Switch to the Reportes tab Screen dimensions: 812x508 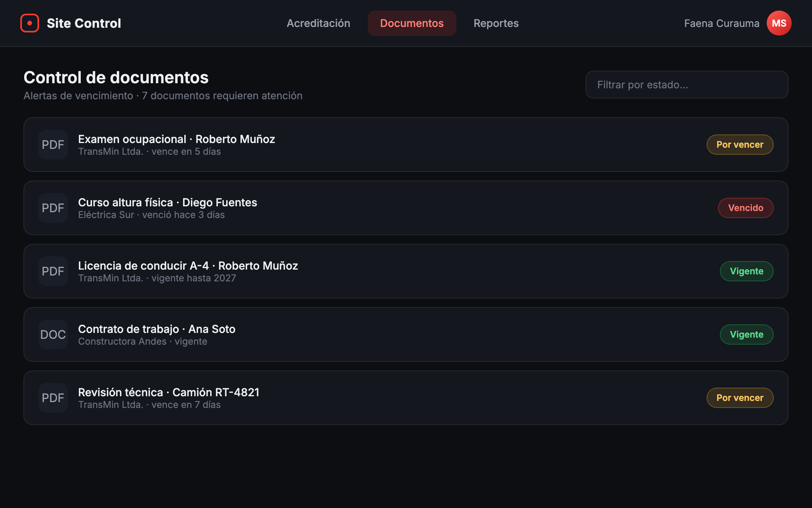pyautogui.click(x=496, y=23)
